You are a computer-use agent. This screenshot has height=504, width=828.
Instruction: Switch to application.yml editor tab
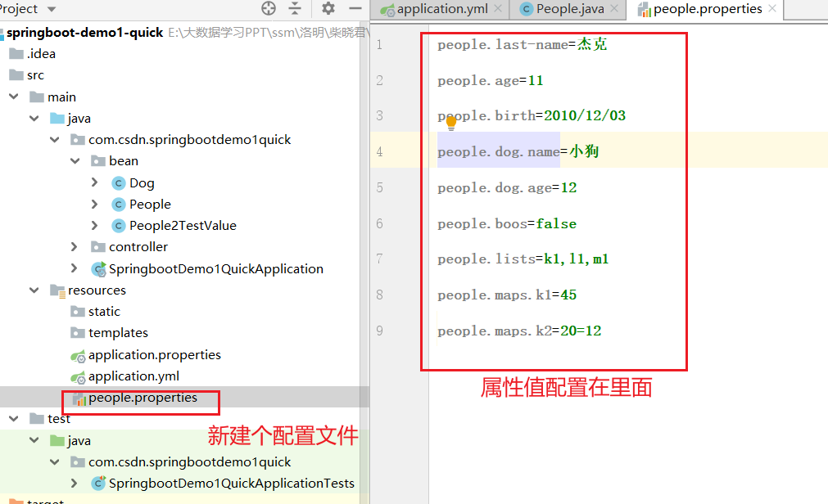coord(441,9)
